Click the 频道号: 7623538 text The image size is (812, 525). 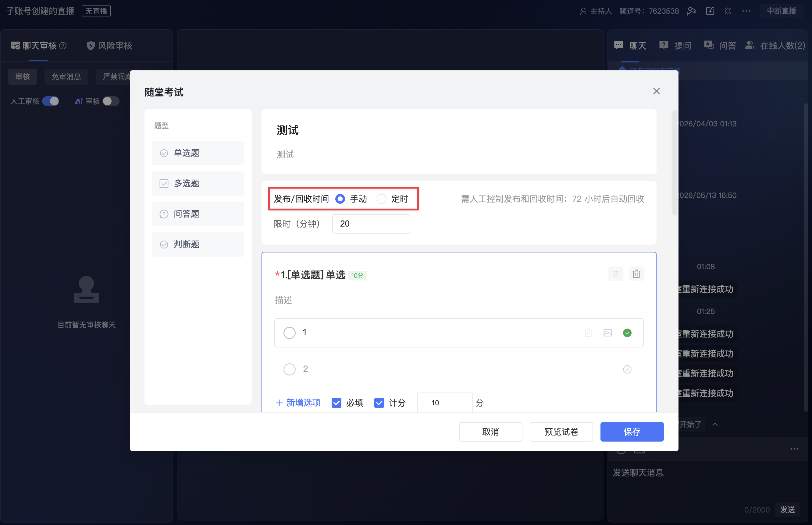pyautogui.click(x=649, y=11)
